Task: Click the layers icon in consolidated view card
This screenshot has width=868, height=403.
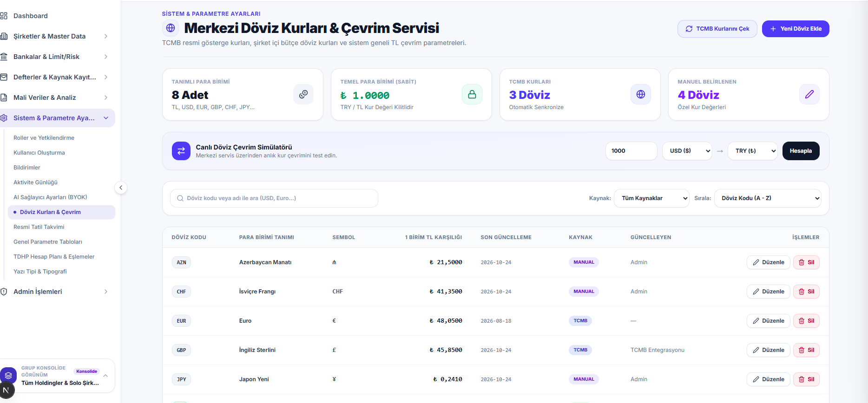Action: click(8, 375)
